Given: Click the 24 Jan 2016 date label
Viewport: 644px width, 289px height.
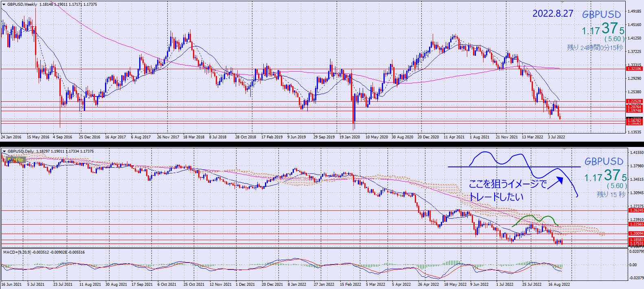Looking at the screenshot, I should coord(11,137).
